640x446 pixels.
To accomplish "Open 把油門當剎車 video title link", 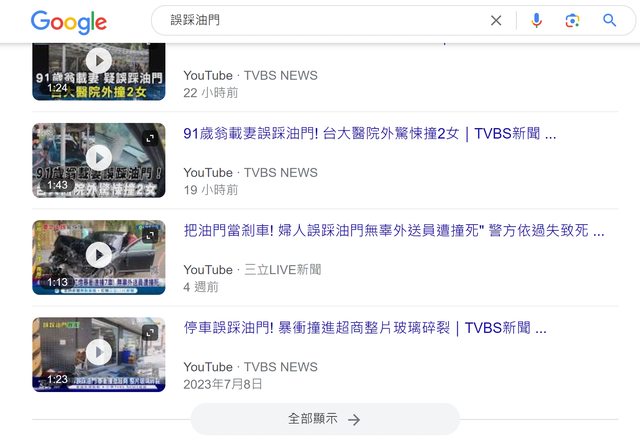I will [393, 231].
